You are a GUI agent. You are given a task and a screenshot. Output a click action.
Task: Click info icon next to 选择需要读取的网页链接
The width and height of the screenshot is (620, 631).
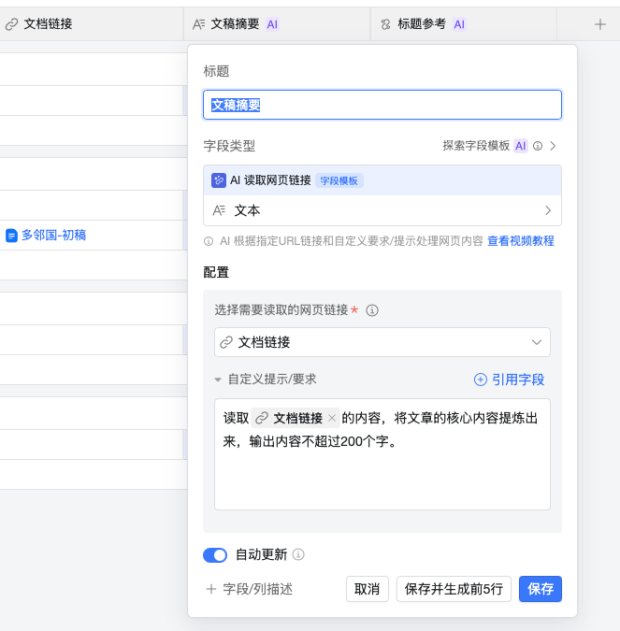point(372,310)
